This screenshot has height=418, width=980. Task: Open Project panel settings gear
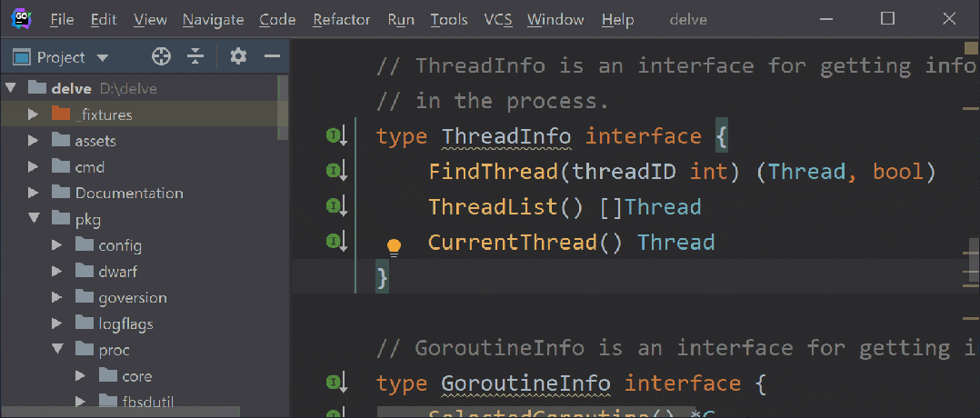point(238,57)
